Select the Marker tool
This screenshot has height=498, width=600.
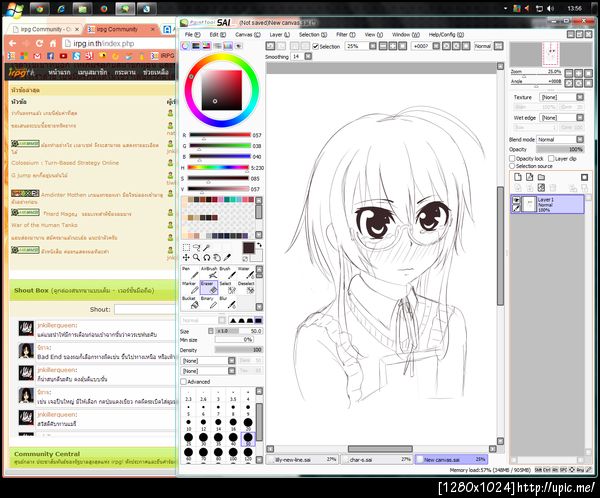[190, 287]
